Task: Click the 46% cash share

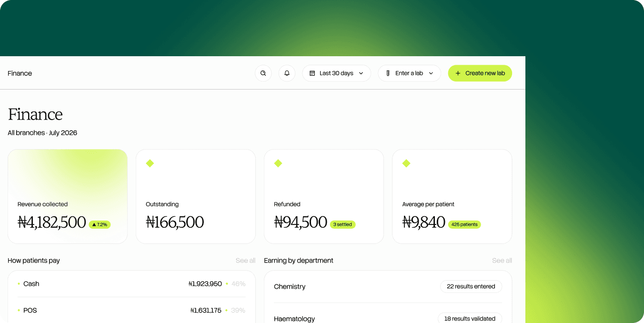Action: 238,284
